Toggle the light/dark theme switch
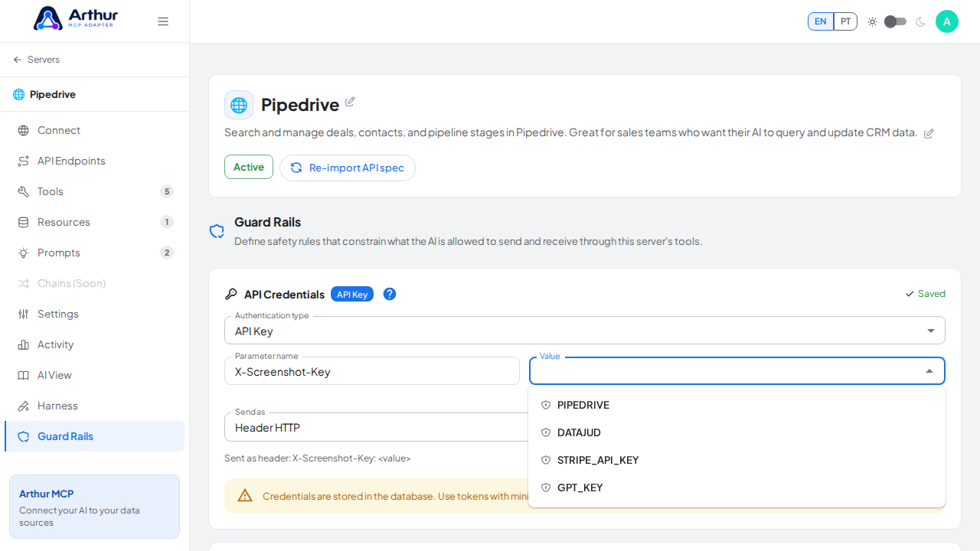 [896, 21]
